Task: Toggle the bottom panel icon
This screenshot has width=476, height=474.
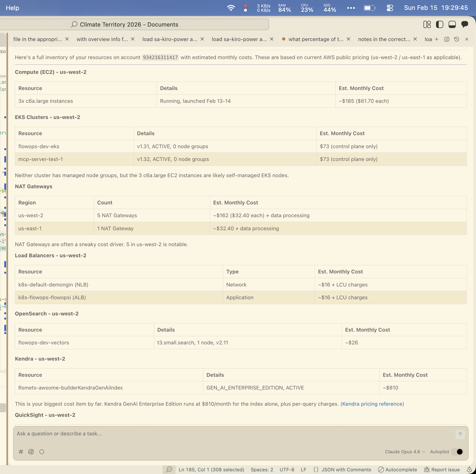Action: [452, 24]
